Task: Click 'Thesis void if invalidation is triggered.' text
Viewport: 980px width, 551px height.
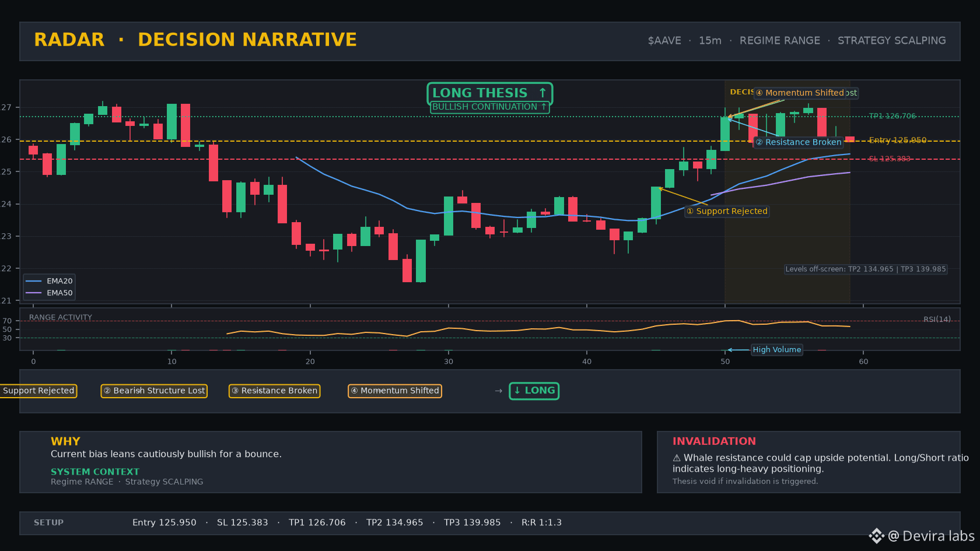Action: tap(745, 482)
